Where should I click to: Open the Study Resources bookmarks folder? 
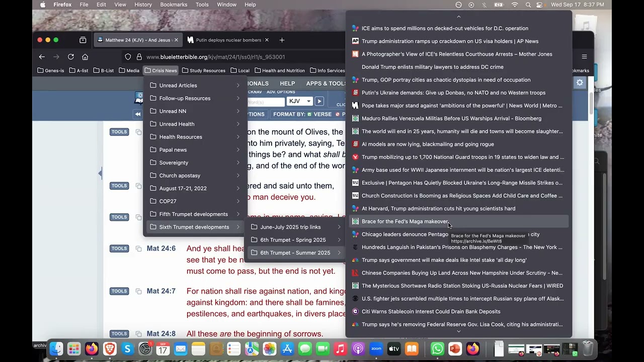(x=204, y=70)
